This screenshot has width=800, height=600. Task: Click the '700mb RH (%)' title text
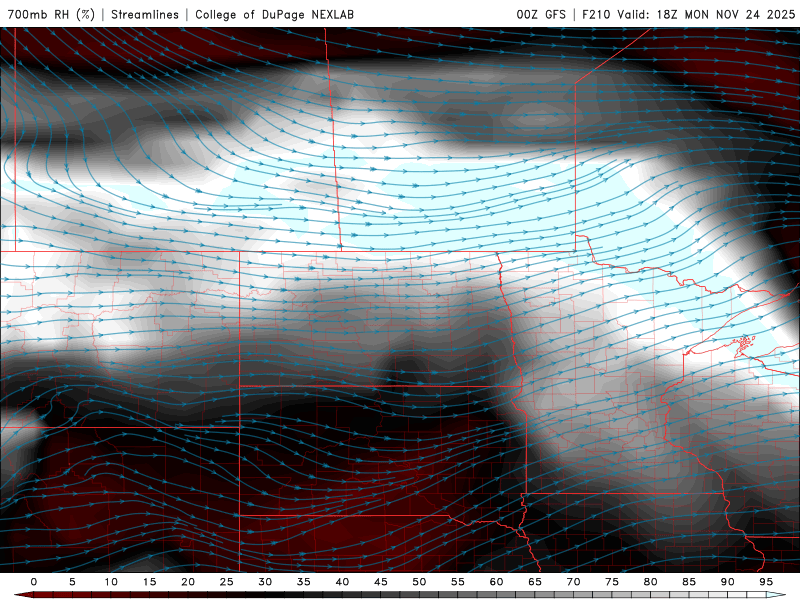pos(52,14)
